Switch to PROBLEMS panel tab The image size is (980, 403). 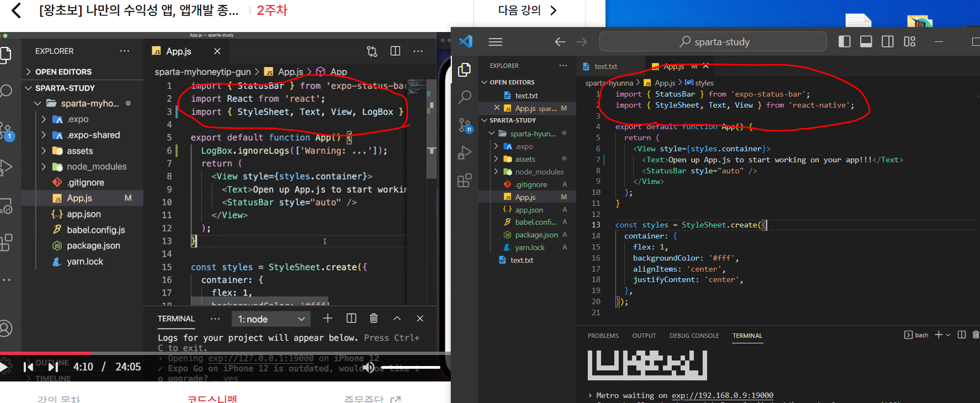(603, 336)
